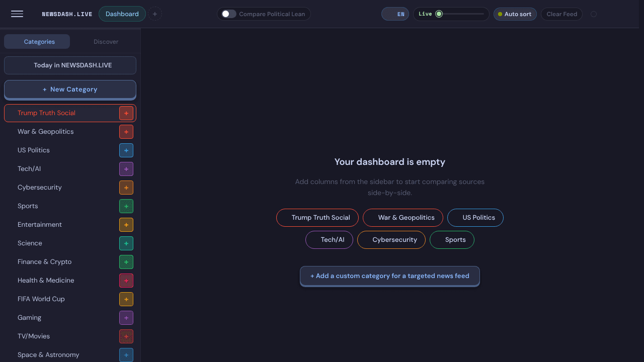
Task: Add Sports column via sidebar plus icon
Action: click(126, 206)
